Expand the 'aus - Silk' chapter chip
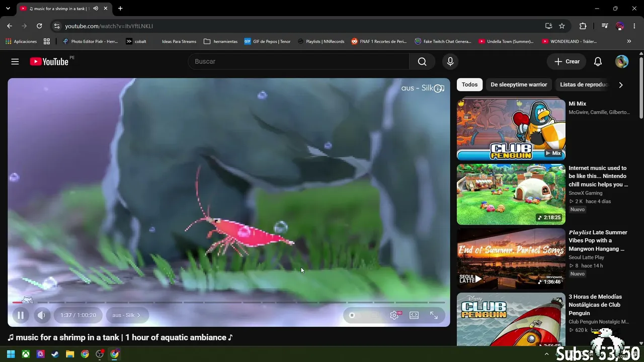 click(126, 315)
